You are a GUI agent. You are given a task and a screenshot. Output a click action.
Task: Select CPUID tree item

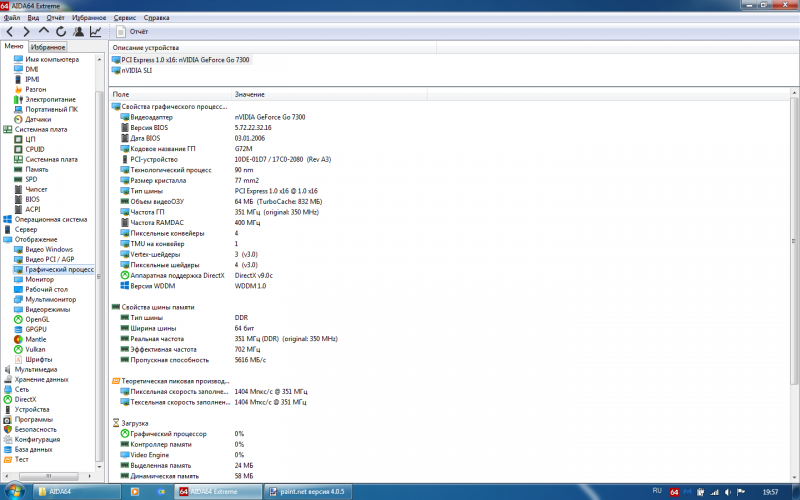tap(35, 149)
